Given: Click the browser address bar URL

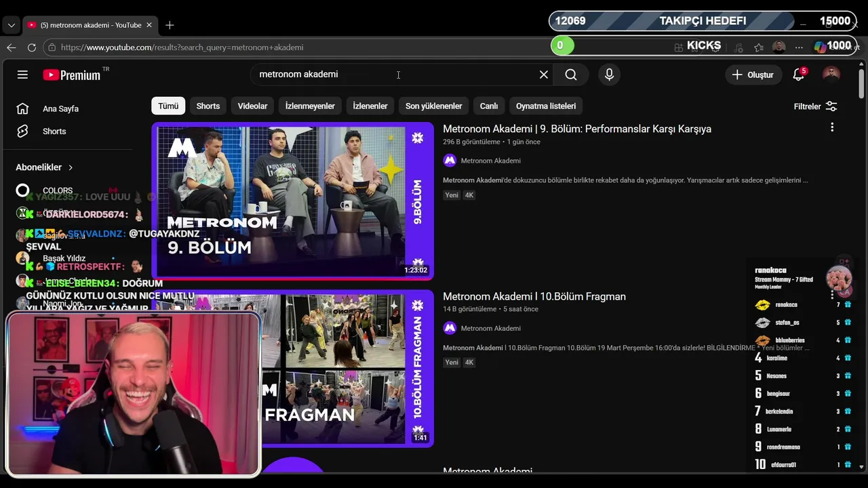Looking at the screenshot, I should tap(182, 47).
